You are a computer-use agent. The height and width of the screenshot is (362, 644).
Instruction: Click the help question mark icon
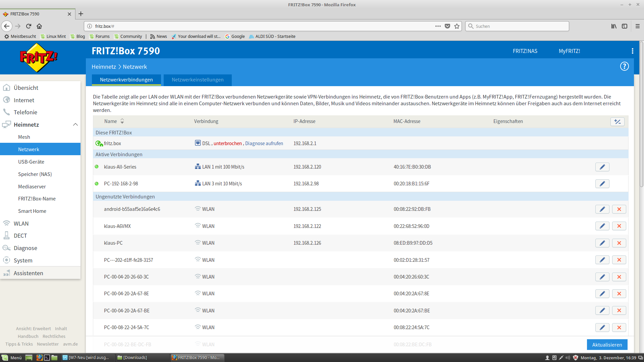coord(624,66)
